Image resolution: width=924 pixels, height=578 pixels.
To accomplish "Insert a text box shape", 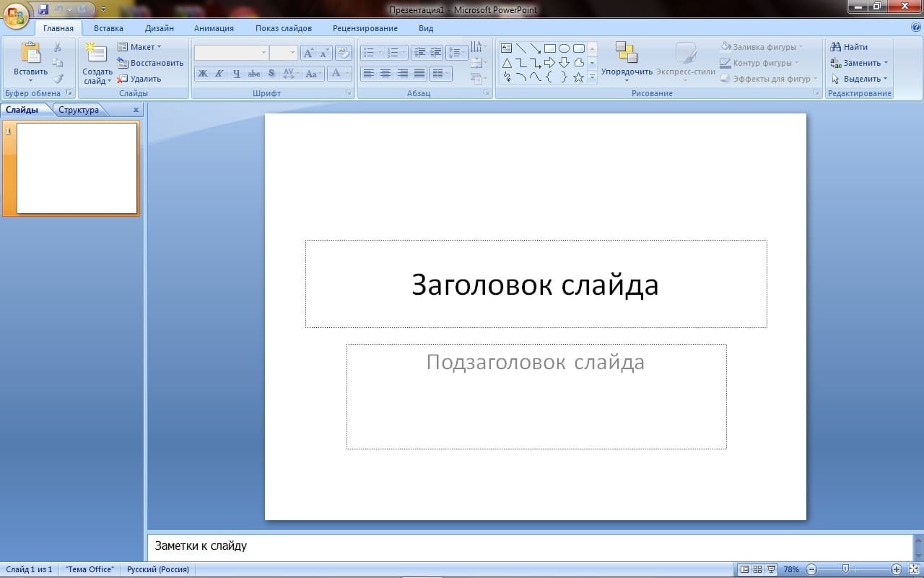I will [x=506, y=48].
